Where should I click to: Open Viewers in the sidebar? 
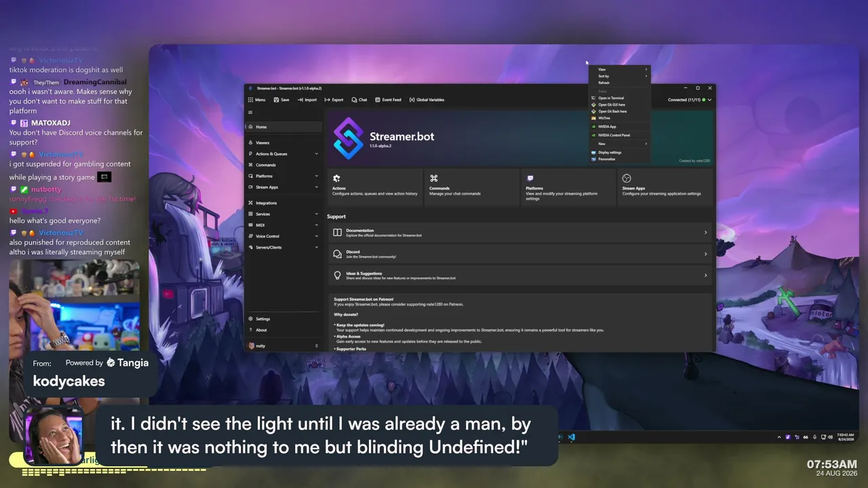(x=283, y=143)
